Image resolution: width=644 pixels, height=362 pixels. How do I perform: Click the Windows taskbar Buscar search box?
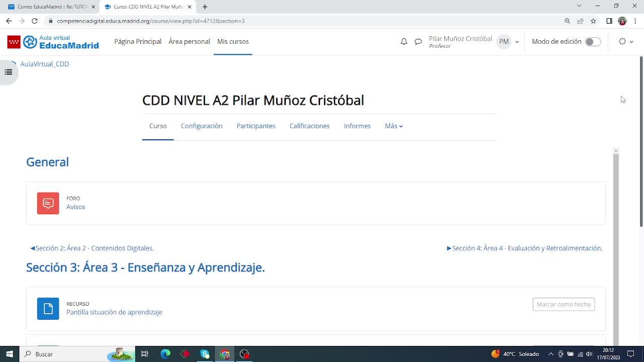[77, 354]
